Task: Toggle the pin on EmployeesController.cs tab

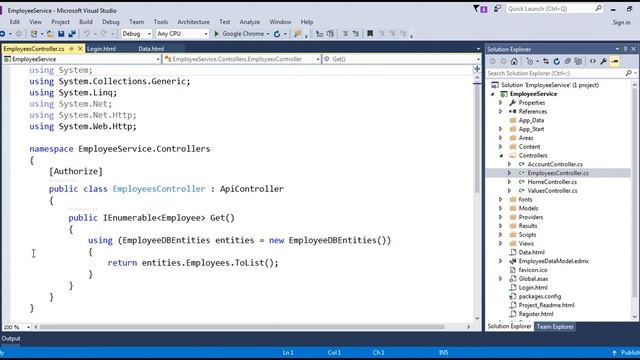Action: [71, 49]
